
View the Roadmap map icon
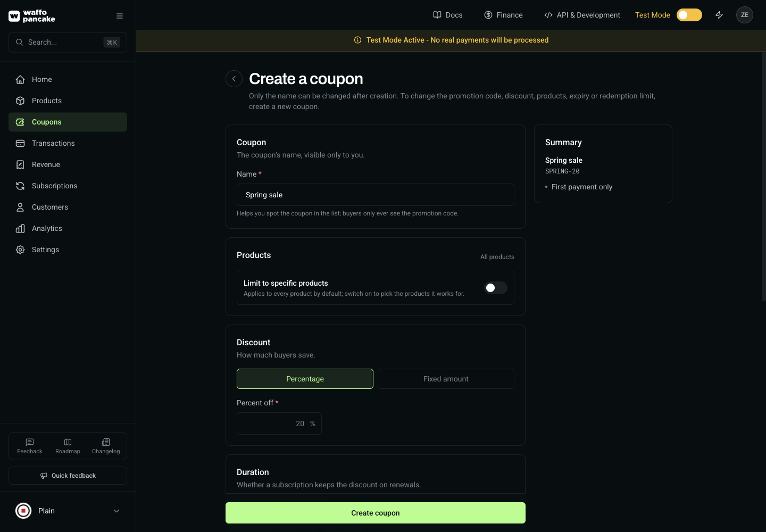click(x=68, y=442)
